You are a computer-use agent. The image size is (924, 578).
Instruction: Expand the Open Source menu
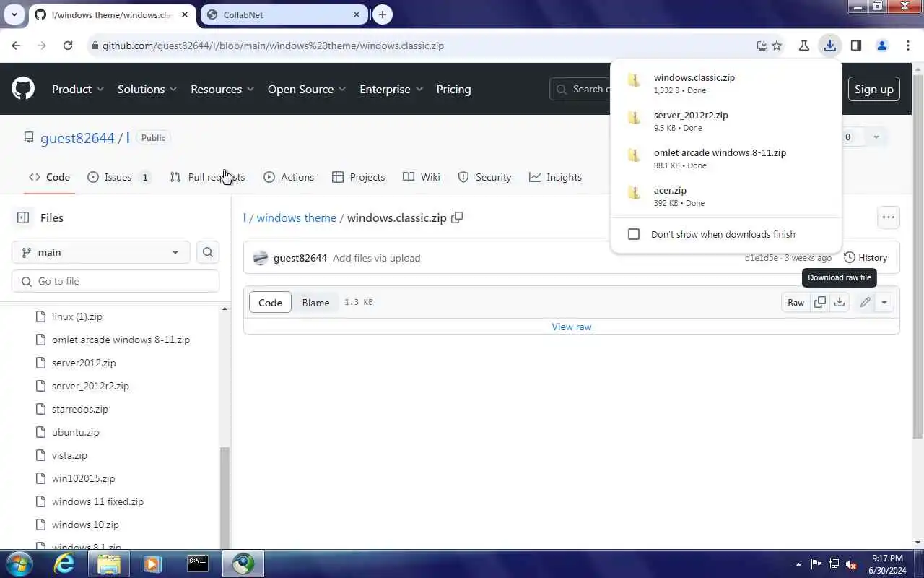pos(307,89)
